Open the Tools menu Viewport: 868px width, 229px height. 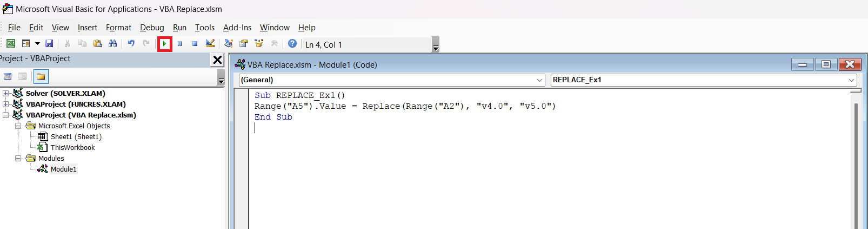(x=205, y=28)
